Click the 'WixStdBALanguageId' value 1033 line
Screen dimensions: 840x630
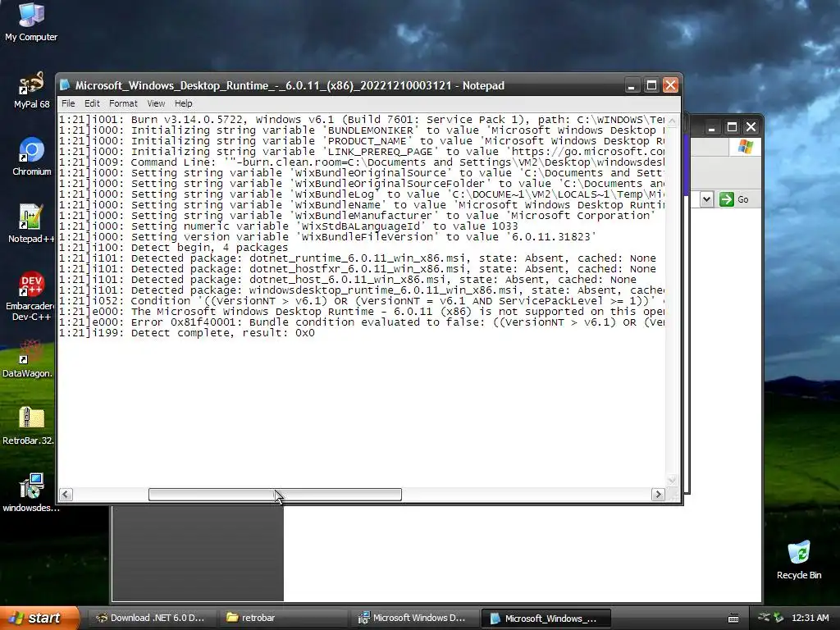pyautogui.click(x=289, y=226)
